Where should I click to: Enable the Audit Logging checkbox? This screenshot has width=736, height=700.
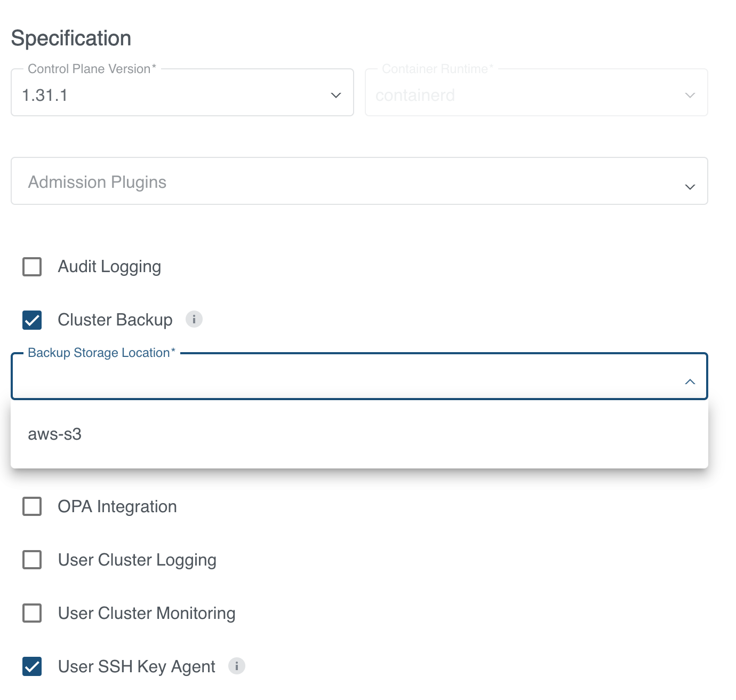31,267
